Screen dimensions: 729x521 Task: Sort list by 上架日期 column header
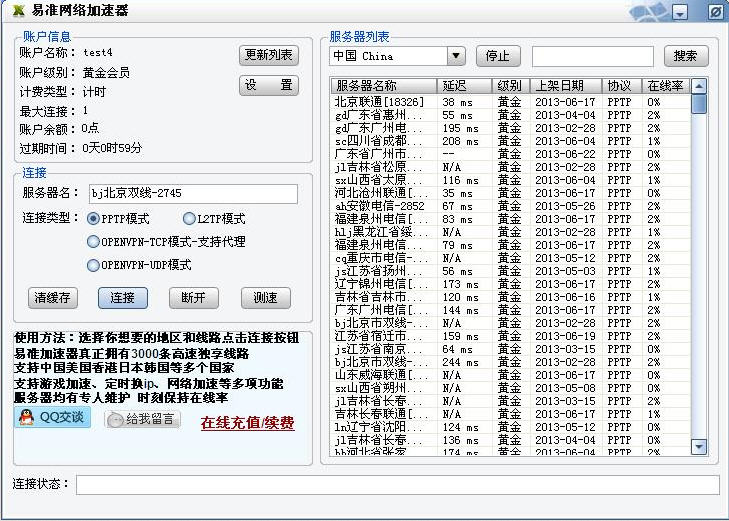(566, 86)
